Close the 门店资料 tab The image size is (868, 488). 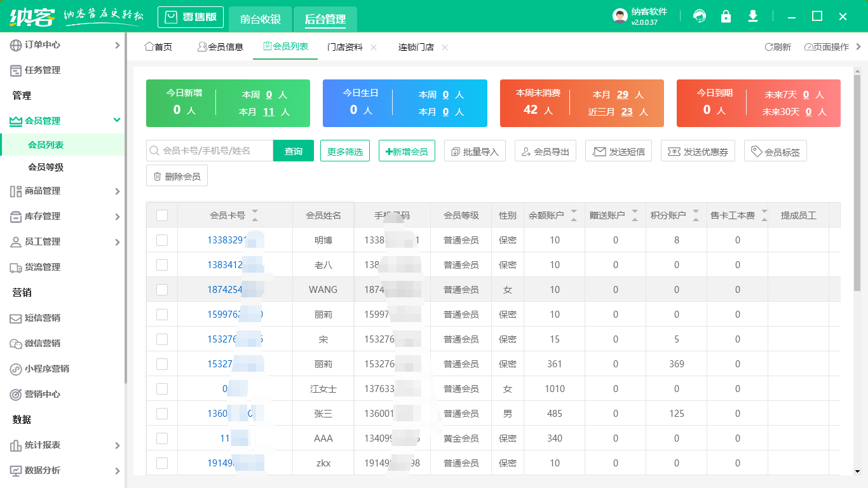(374, 47)
